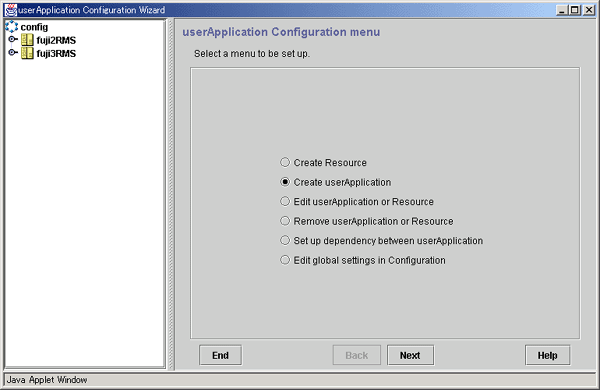Select the fuji3RMS tree label

pos(56,54)
